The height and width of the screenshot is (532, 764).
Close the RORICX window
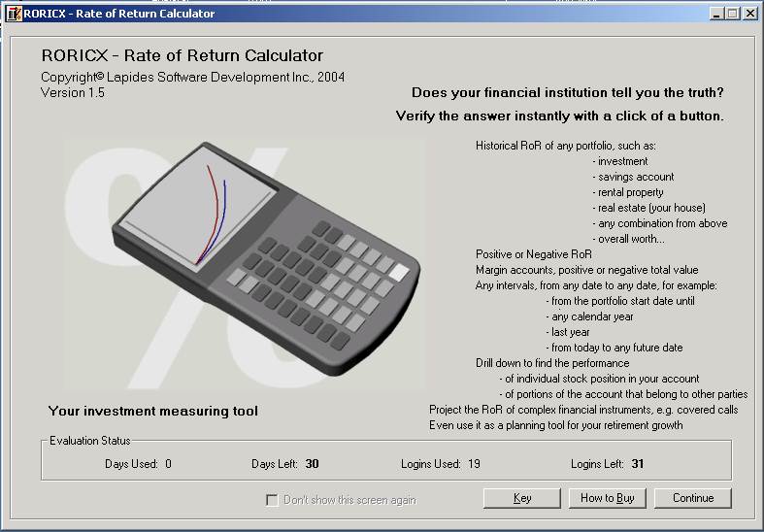[x=750, y=14]
